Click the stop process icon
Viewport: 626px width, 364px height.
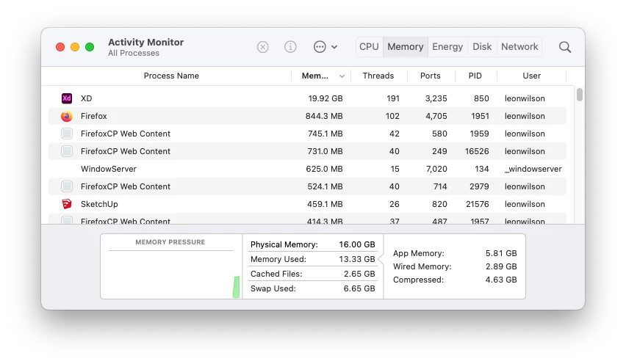[x=263, y=47]
